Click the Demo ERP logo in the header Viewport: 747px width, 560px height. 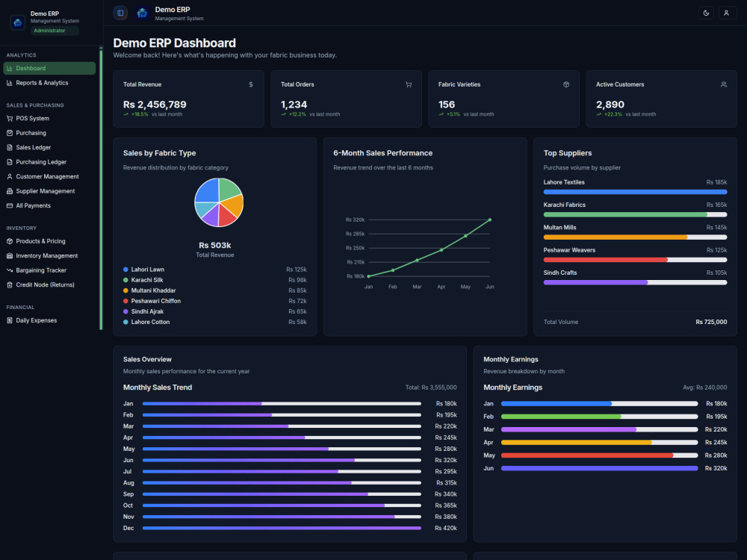click(142, 13)
